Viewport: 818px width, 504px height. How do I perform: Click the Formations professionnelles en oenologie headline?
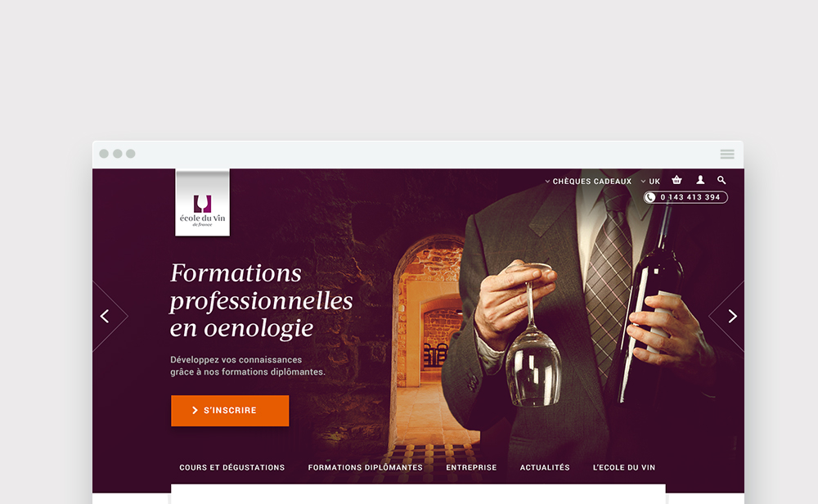click(262, 300)
